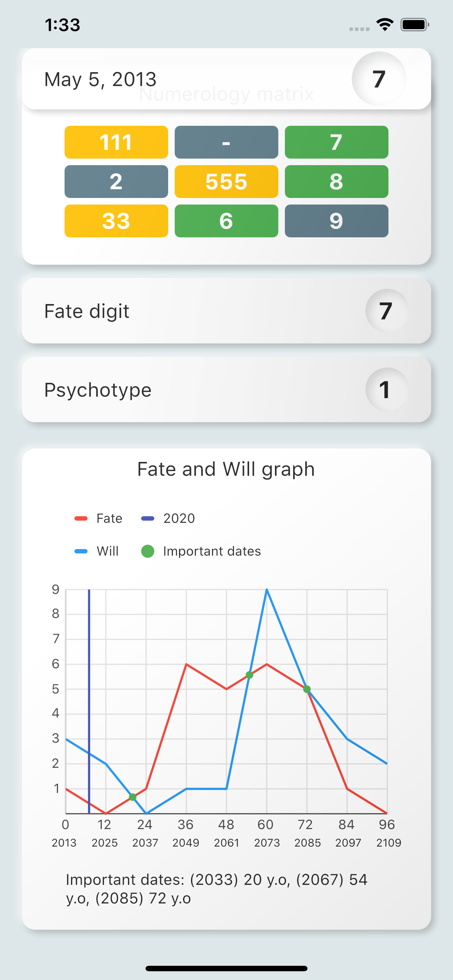Select the 555 yellow matrix cell
The width and height of the screenshot is (453, 980).
tap(226, 182)
